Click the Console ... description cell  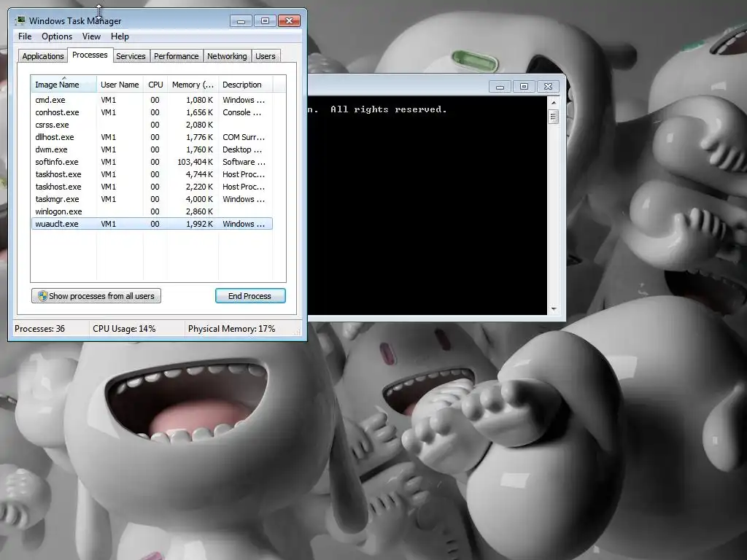(241, 112)
